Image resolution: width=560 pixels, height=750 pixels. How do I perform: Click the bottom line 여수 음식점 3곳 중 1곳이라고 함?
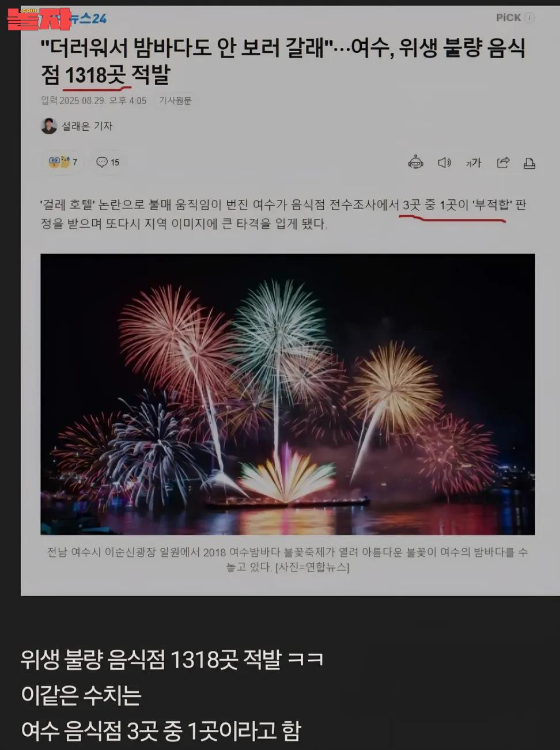(x=161, y=731)
